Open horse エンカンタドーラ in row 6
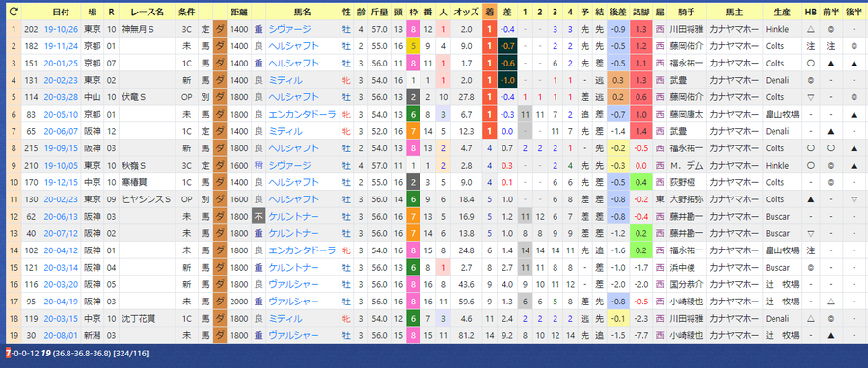Image resolution: width=868 pixels, height=368 pixels. (x=302, y=115)
